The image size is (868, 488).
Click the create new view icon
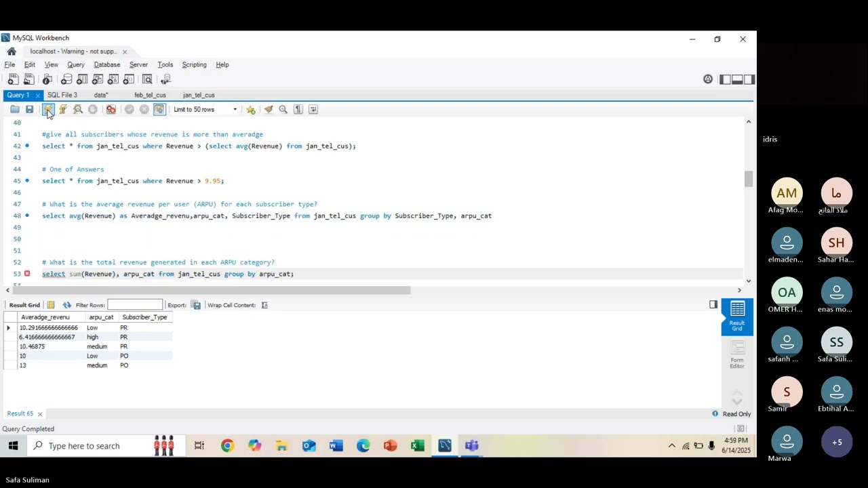(98, 79)
